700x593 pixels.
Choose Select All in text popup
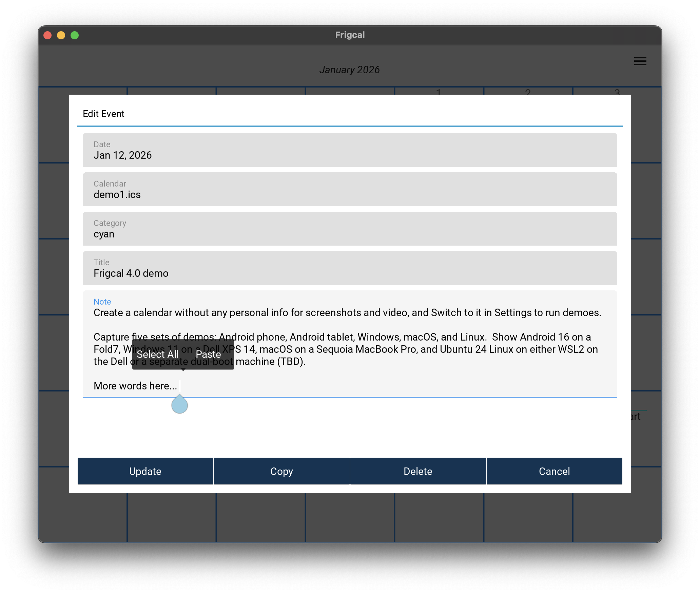[158, 355]
